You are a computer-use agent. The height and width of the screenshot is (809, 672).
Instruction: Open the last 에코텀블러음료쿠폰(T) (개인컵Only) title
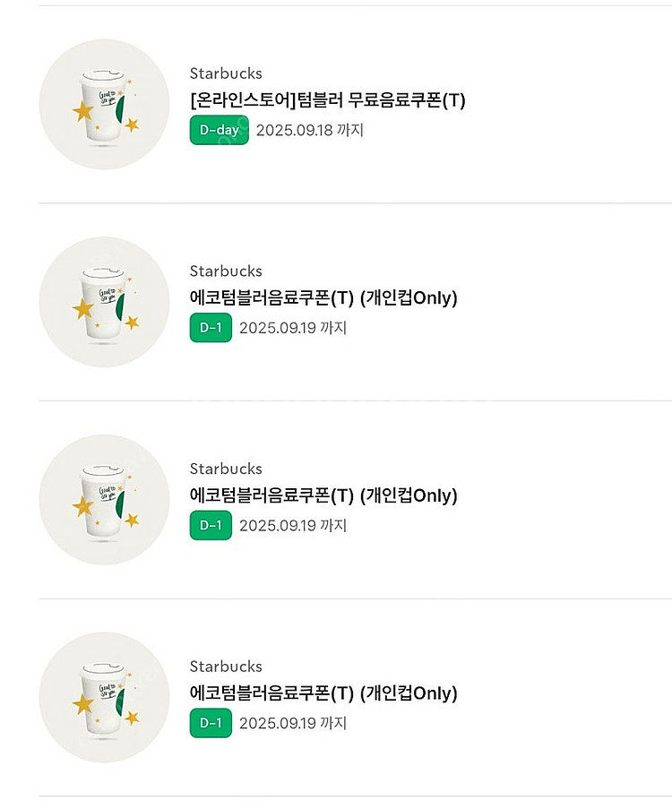[323, 693]
